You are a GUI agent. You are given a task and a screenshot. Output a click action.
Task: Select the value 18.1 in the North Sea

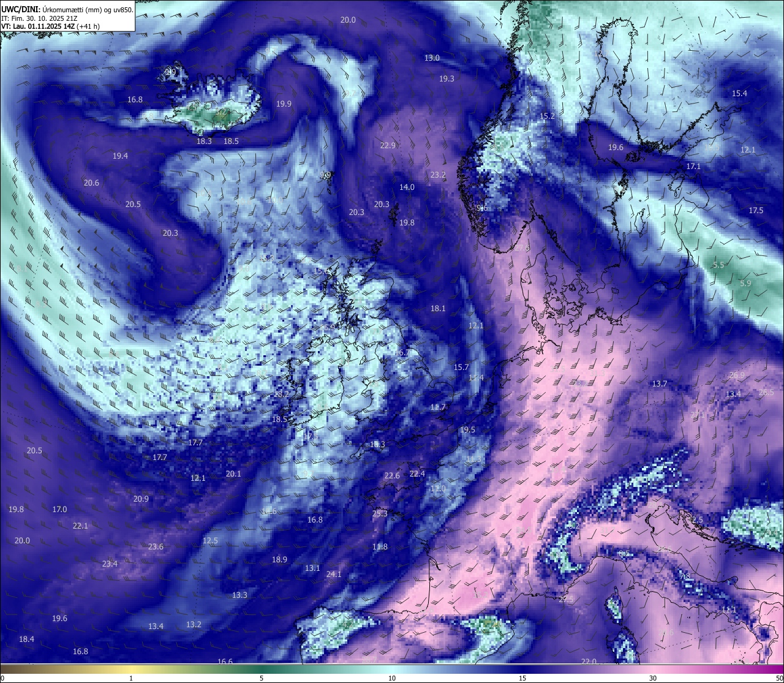pyautogui.click(x=438, y=308)
